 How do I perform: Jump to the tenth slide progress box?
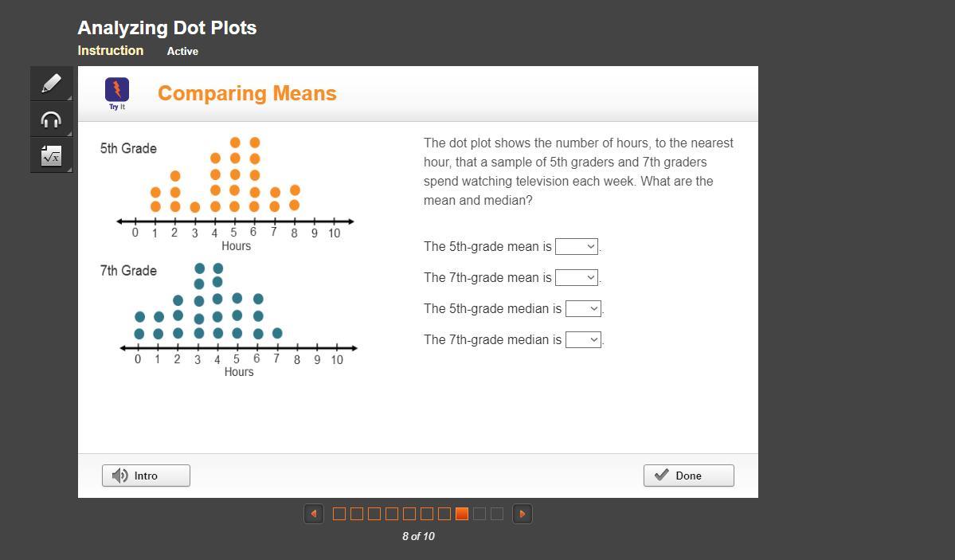pos(497,514)
